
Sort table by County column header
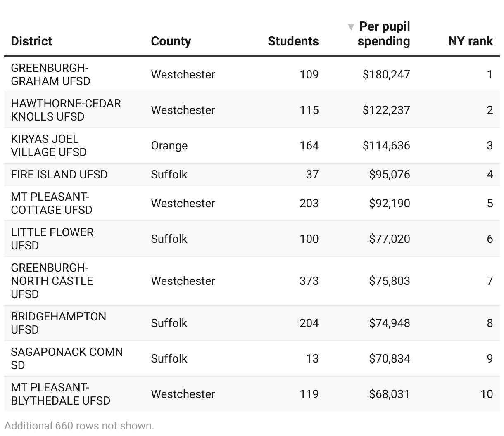pos(171,41)
